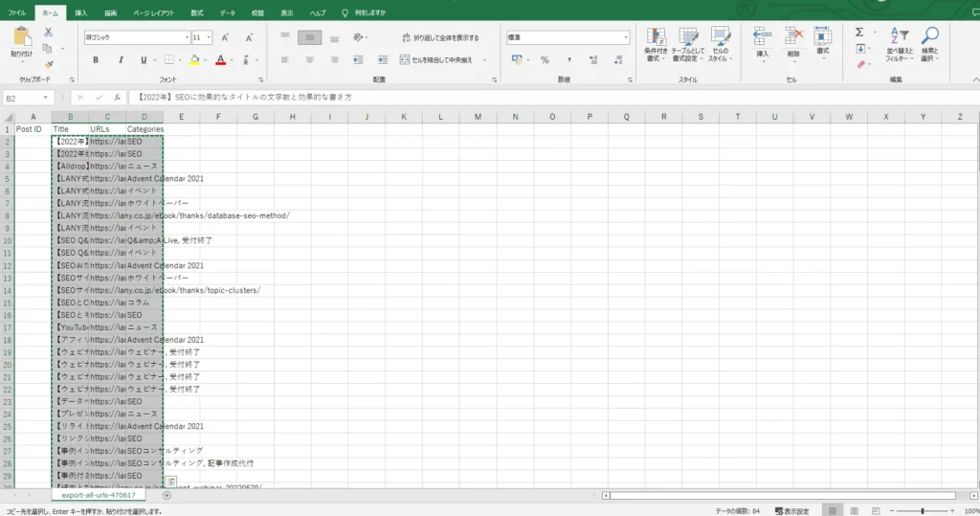The height and width of the screenshot is (516, 980).
Task: Apply comma style number format
Action: point(568,60)
